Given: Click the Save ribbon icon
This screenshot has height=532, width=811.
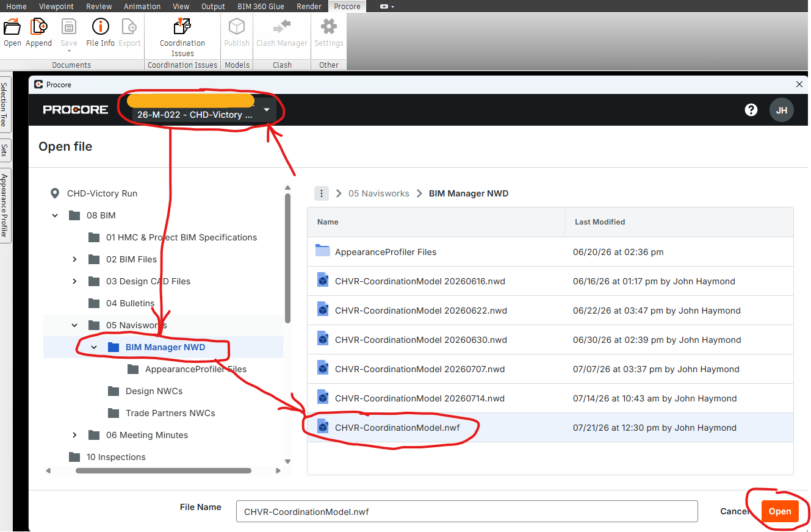Looking at the screenshot, I should [x=68, y=27].
